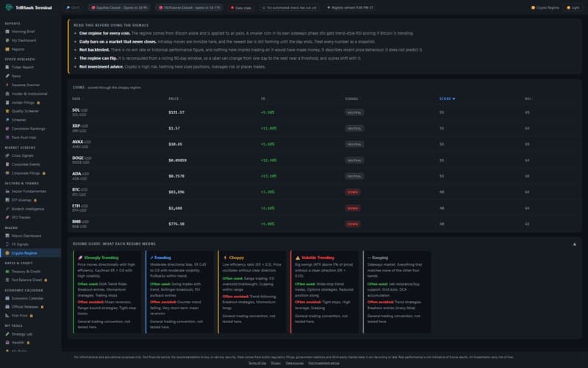The width and height of the screenshot is (588, 368).
Task: Click the Dark Pool Intel icon
Action: pyautogui.click(x=7, y=138)
